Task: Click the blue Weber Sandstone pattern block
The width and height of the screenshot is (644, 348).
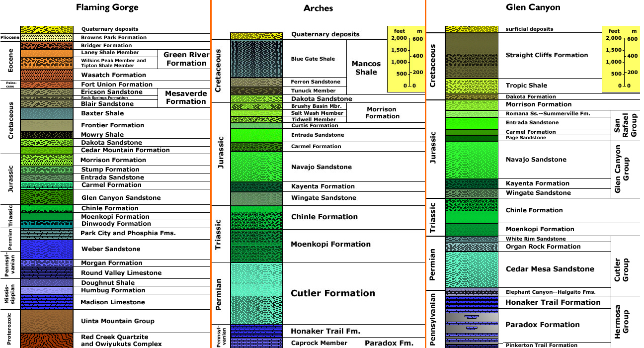Action: 46,249
